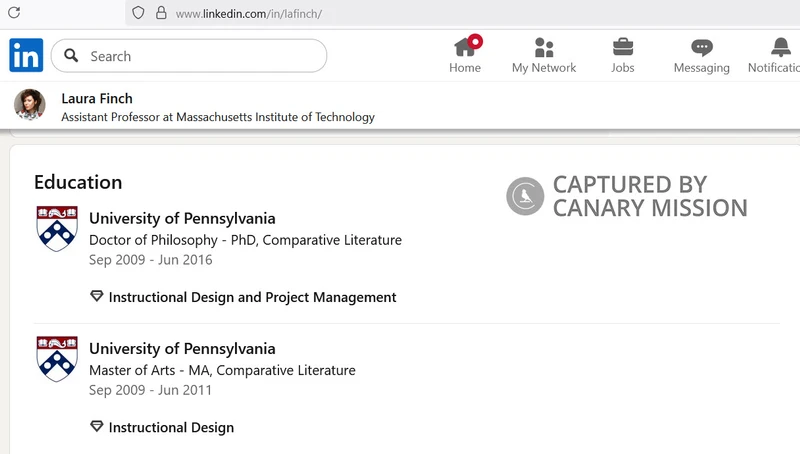Open first University of Pennsylvania logo
The height and width of the screenshot is (454, 800).
click(57, 229)
